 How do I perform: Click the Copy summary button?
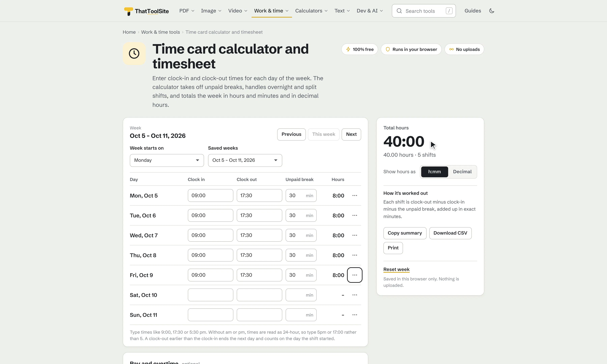coord(405,233)
